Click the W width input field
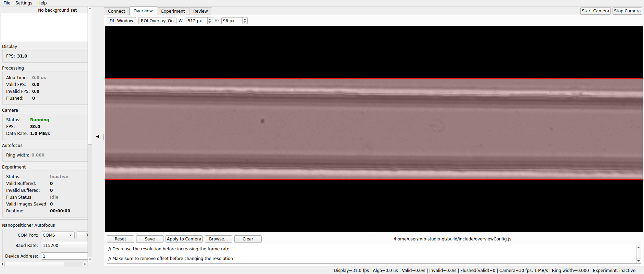This screenshot has width=644, height=274. click(x=197, y=21)
